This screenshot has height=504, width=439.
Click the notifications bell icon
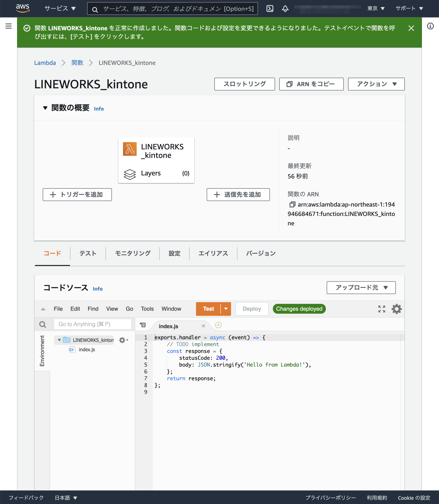(x=285, y=9)
